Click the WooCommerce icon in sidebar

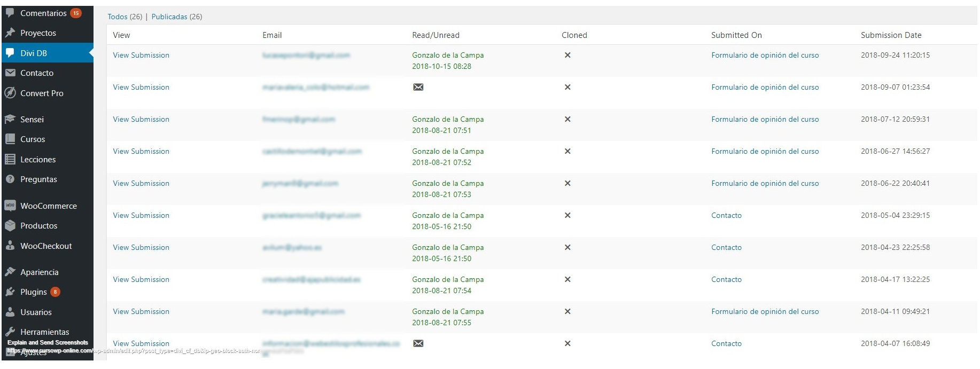(10, 206)
